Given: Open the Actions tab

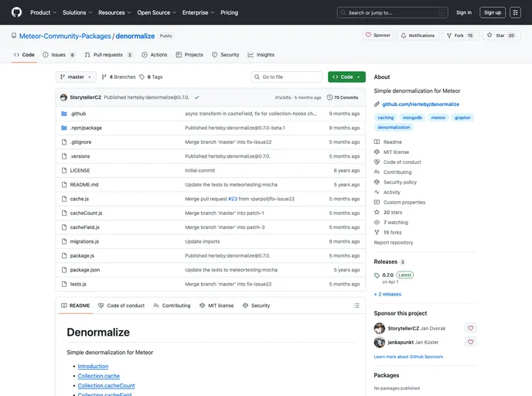Looking at the screenshot, I should click(x=155, y=55).
